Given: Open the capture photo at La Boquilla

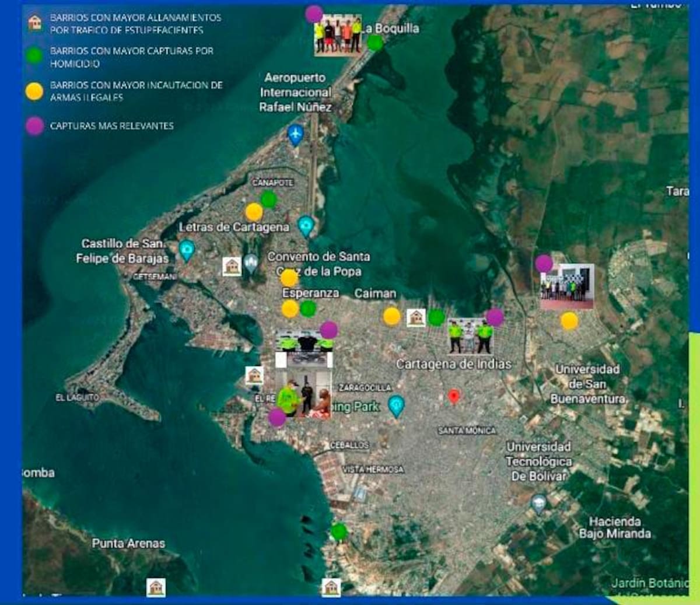Looking at the screenshot, I should click(338, 36).
